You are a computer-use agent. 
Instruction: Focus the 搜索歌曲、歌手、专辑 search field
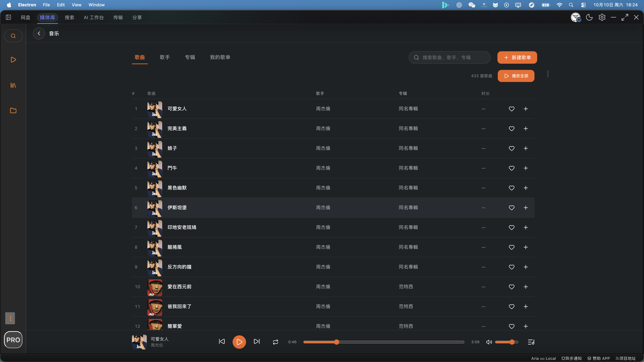449,57
